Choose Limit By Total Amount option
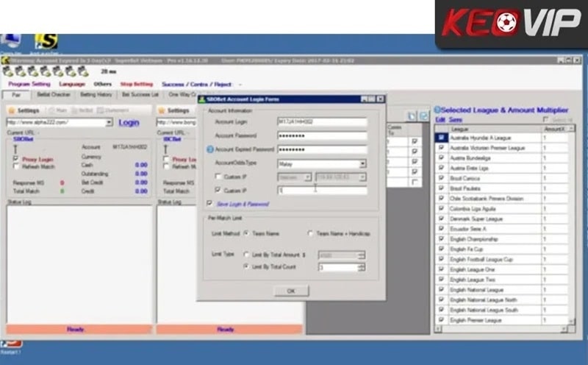588x365 pixels. (x=245, y=255)
